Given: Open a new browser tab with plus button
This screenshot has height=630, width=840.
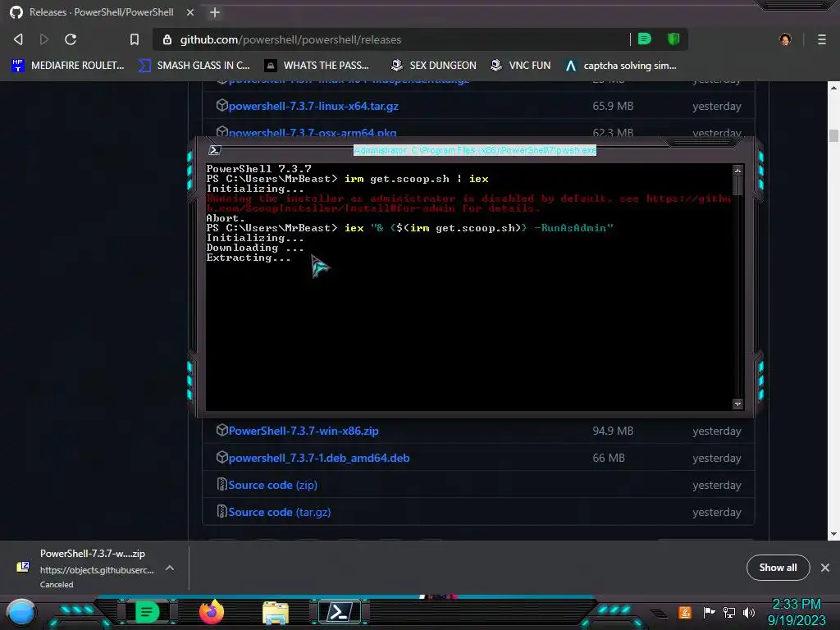Looking at the screenshot, I should click(215, 12).
